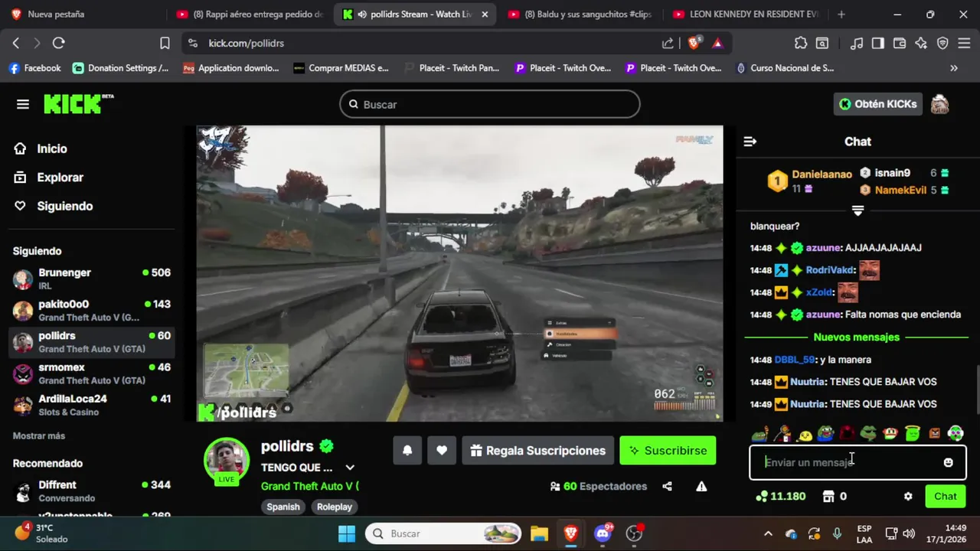
Task: Switch to the Nueva pestaña tab
Action: click(83, 15)
